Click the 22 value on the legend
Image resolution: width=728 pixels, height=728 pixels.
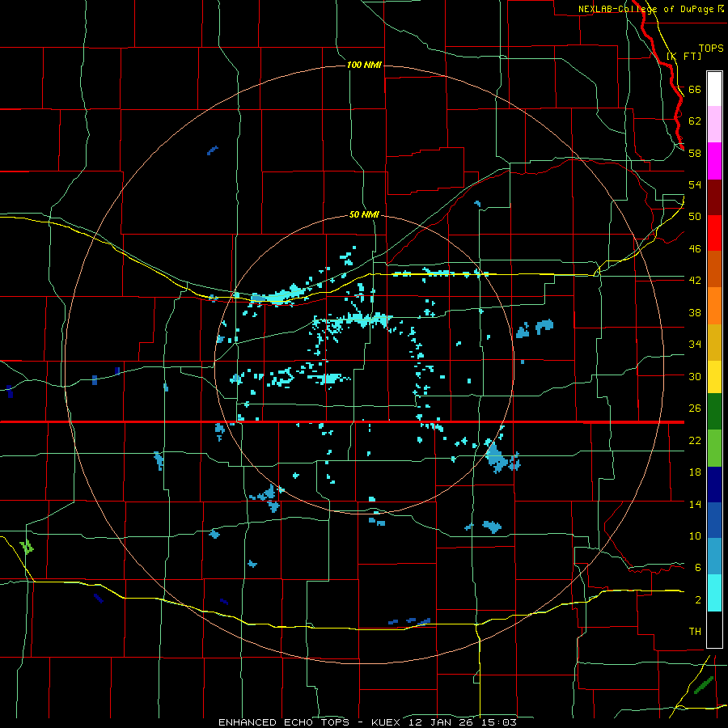point(695,440)
